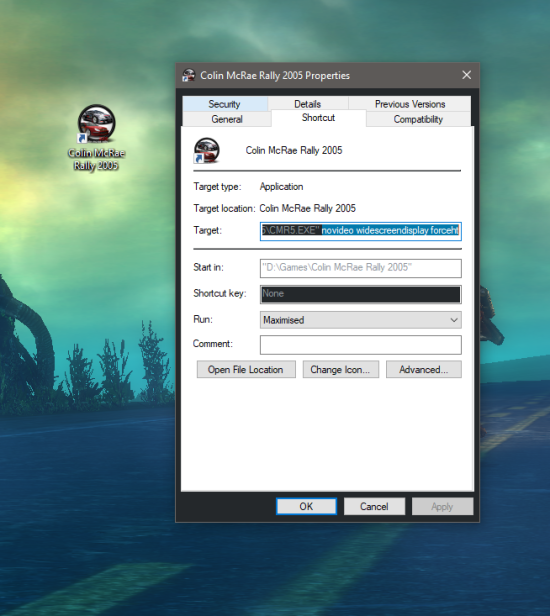Click the empty Comment text box

tap(361, 345)
